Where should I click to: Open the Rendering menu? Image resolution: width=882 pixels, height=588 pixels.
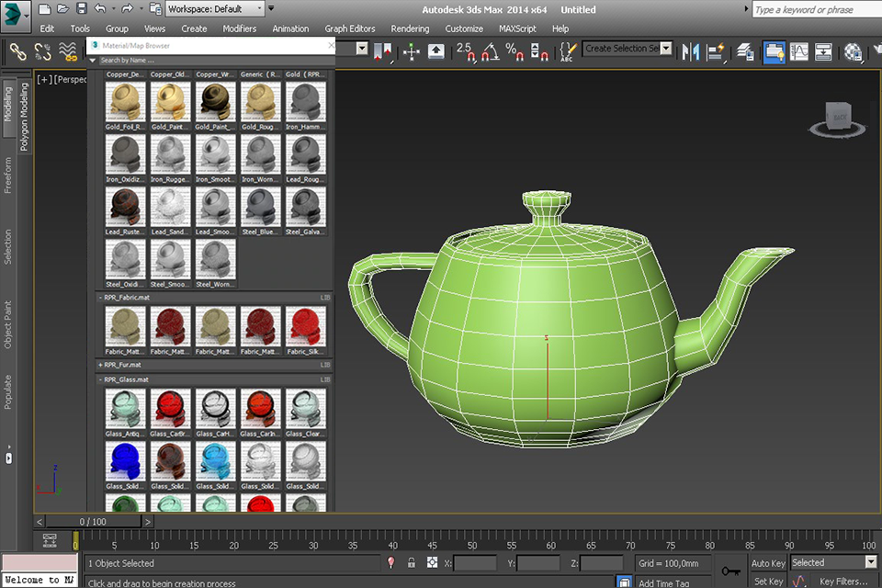coord(410,28)
